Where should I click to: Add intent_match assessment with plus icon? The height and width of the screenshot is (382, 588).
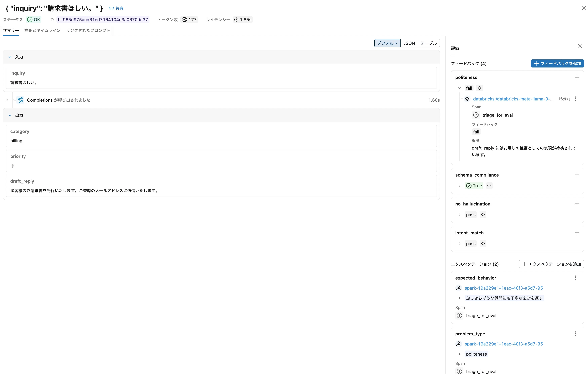coord(577,233)
